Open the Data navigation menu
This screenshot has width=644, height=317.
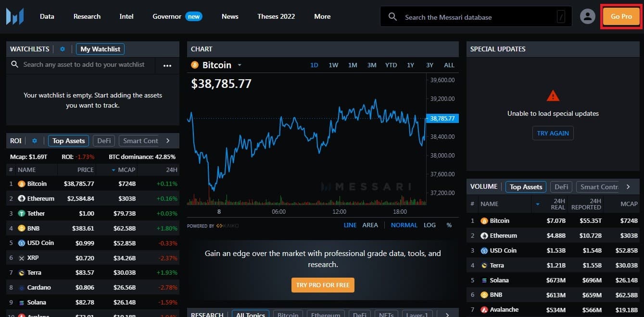click(47, 16)
